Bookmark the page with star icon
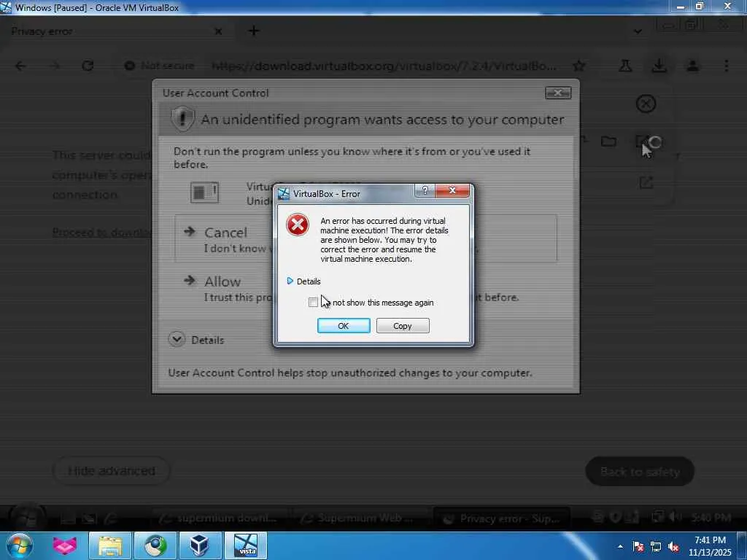The width and height of the screenshot is (747, 560). pos(578,66)
